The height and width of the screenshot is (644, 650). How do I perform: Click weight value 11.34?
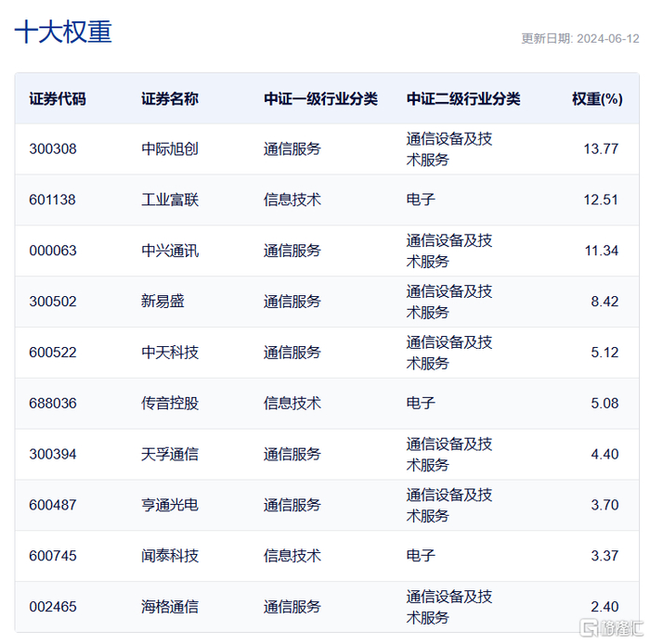(601, 251)
